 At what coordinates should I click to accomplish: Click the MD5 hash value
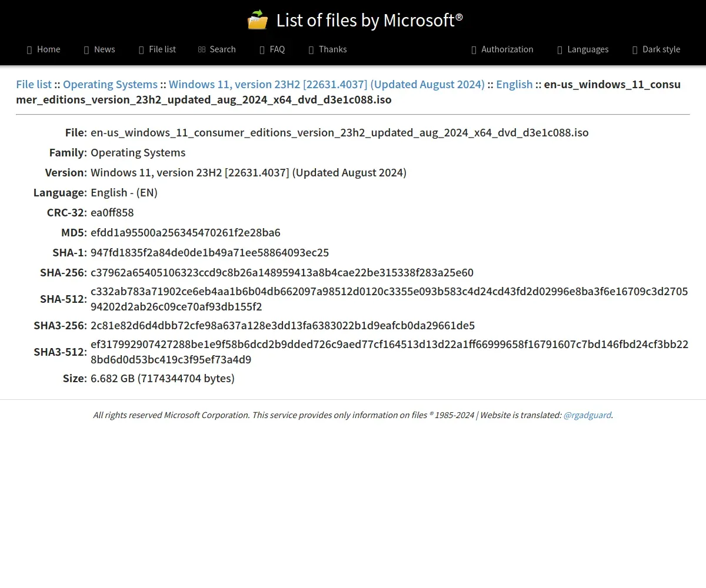185,233
